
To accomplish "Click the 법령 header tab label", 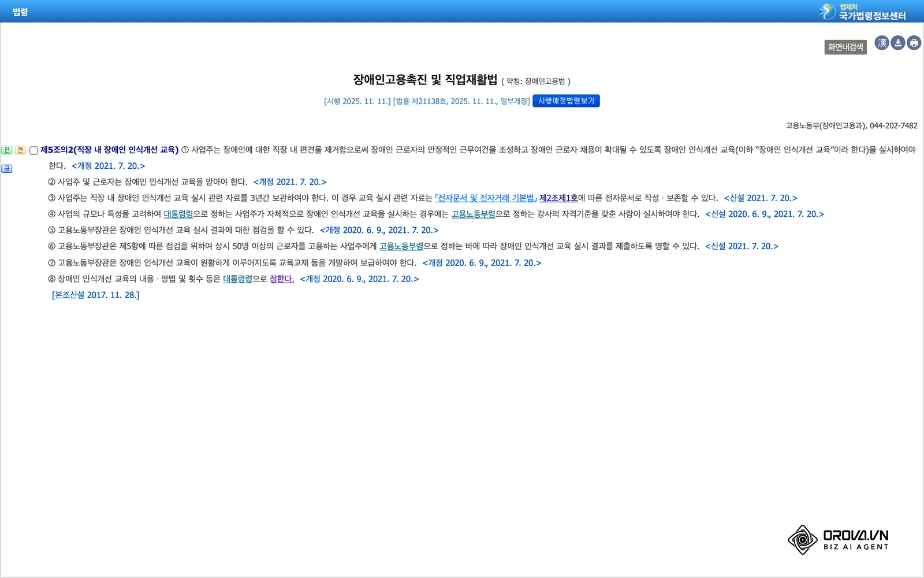I will click(20, 12).
